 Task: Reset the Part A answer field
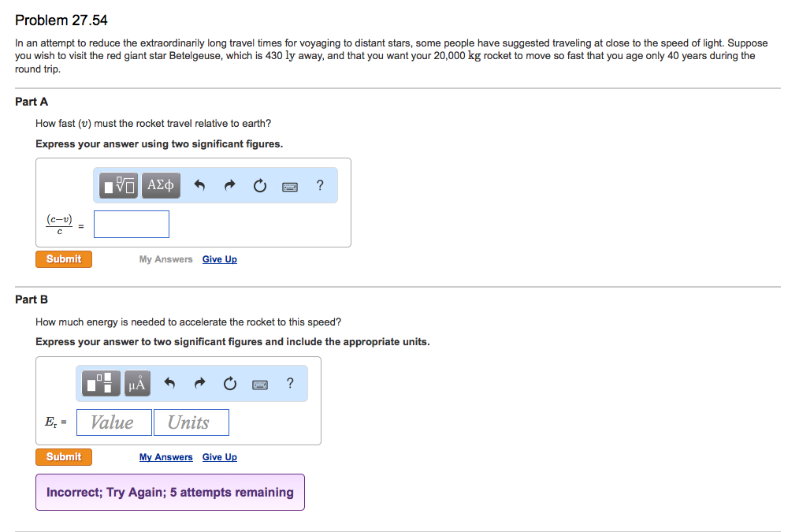(259, 186)
